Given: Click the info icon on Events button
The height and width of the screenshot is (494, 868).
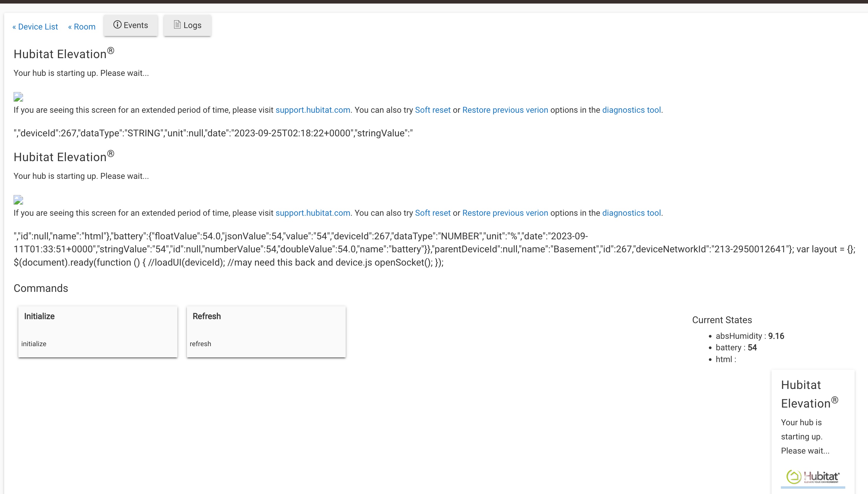Looking at the screenshot, I should [x=117, y=25].
